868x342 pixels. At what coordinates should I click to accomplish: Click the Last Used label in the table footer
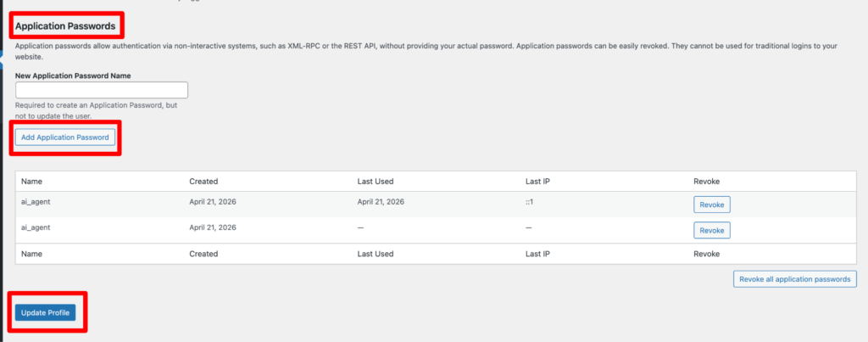(376, 254)
